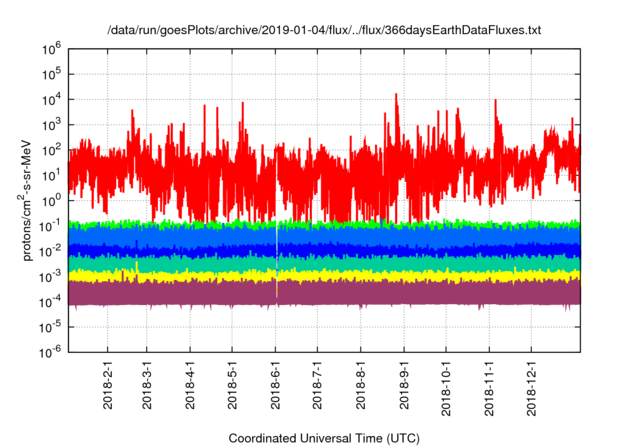Click the 10^2 y-axis tick label
640x448 pixels.
pyautogui.click(x=51, y=151)
